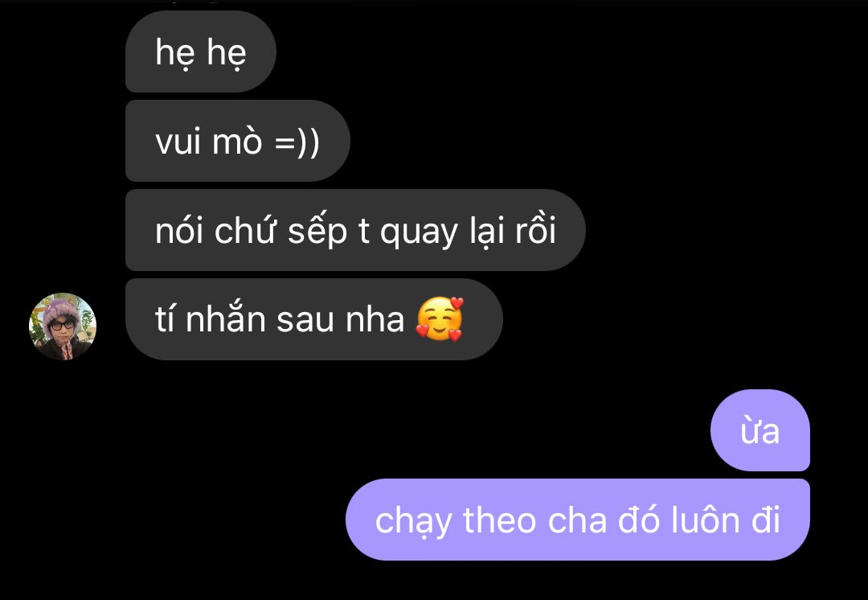Open the sender's profile avatar picture

click(x=63, y=327)
